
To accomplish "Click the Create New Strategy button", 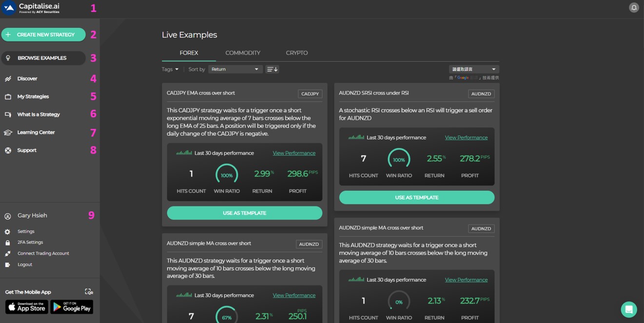I will click(43, 35).
